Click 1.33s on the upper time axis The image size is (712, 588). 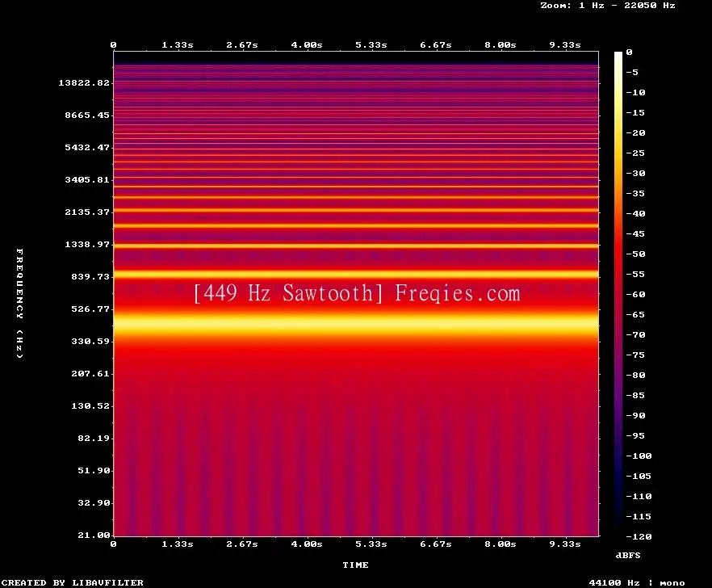tap(178, 45)
